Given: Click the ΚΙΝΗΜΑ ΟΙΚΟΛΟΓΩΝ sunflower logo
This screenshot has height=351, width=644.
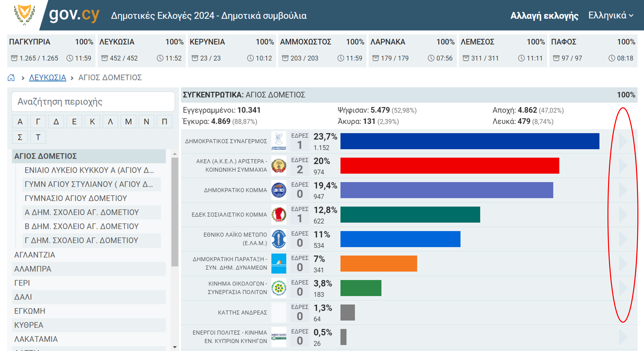Looking at the screenshot, I should coord(279,288).
